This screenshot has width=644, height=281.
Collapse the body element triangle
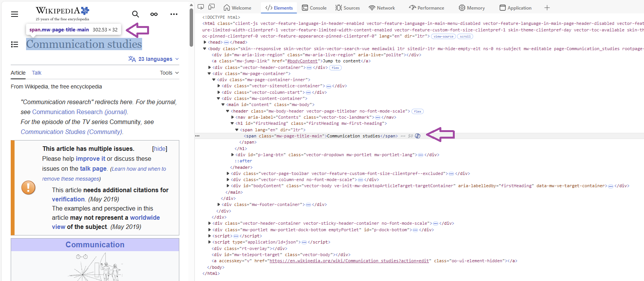tap(205, 49)
